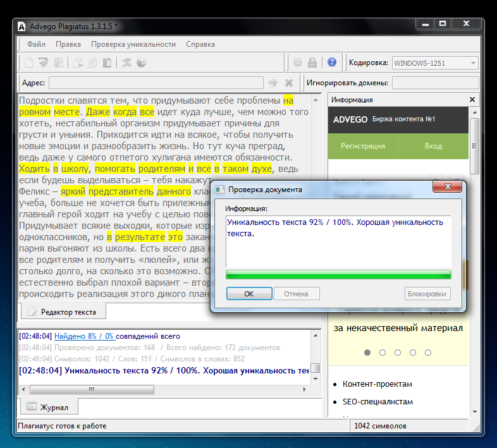Click the log panel scroll up arrow
The width and height of the screenshot is (497, 448).
coord(316,336)
